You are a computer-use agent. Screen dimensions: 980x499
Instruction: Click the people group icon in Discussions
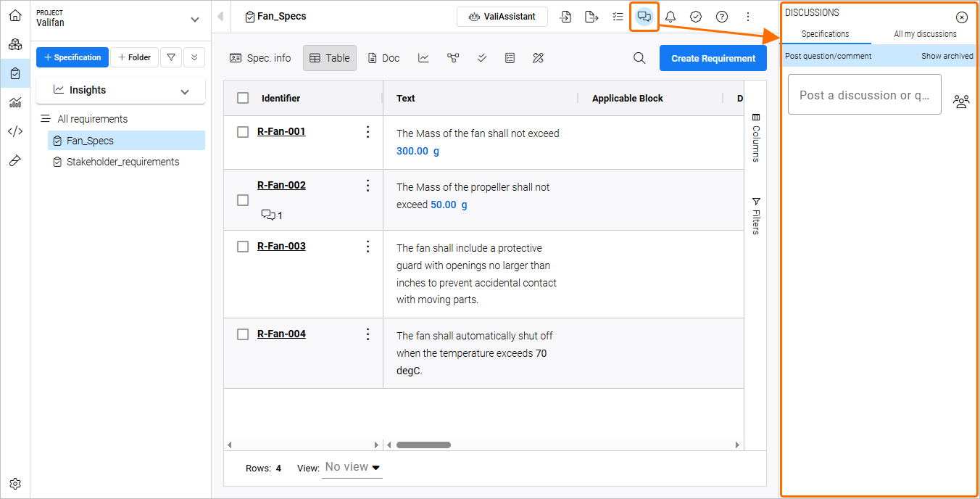(x=961, y=102)
